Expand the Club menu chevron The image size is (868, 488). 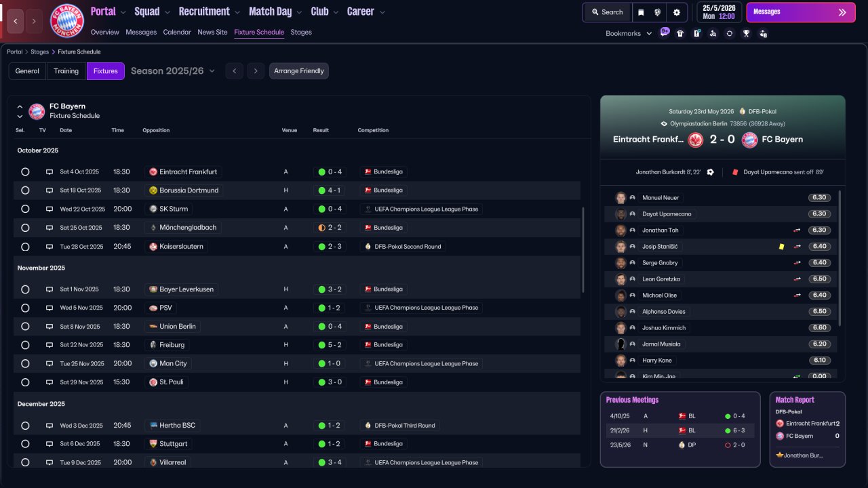click(336, 12)
